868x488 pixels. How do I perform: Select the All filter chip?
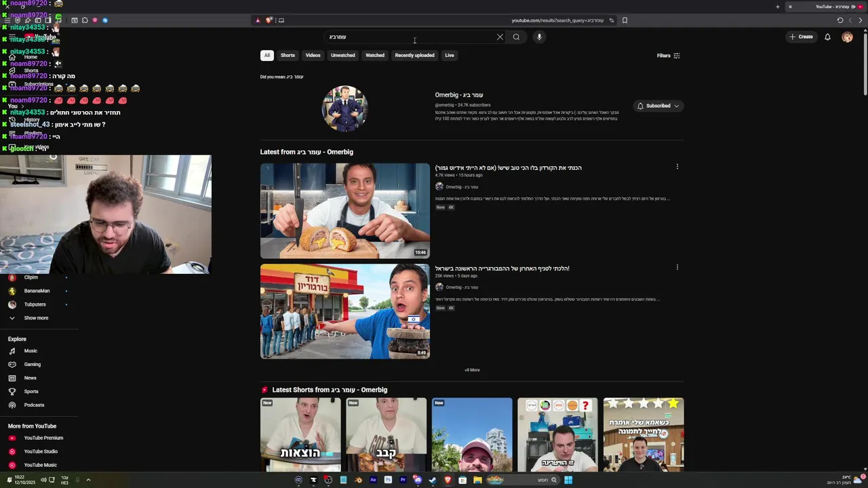(267, 56)
